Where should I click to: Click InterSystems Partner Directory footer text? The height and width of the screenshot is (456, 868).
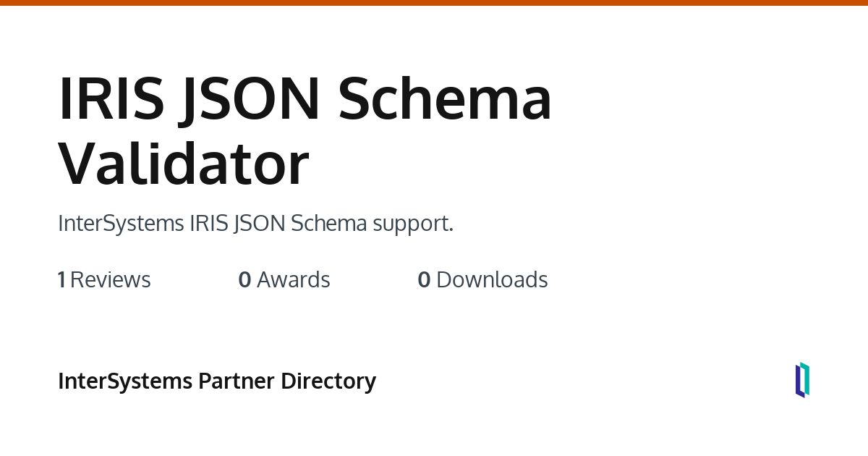(x=216, y=381)
